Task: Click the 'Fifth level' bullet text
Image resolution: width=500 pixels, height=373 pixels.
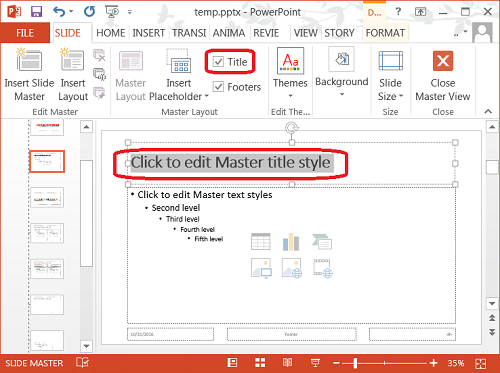Action: click(209, 239)
